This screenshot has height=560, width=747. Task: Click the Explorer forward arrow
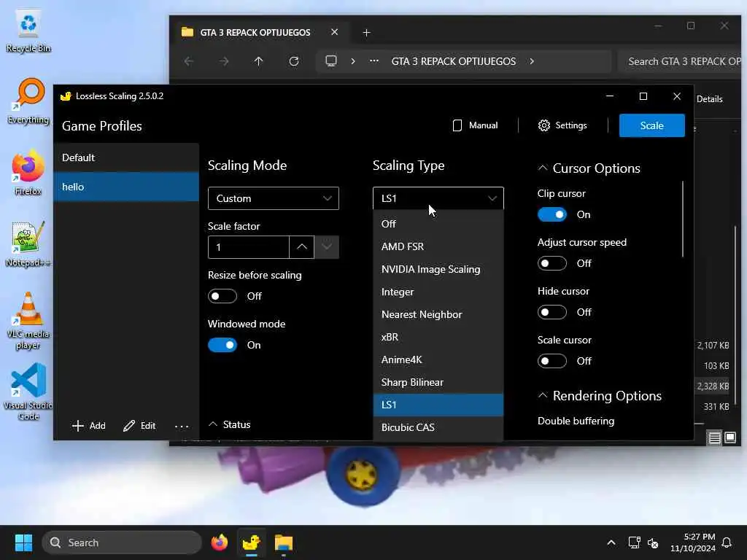point(223,61)
